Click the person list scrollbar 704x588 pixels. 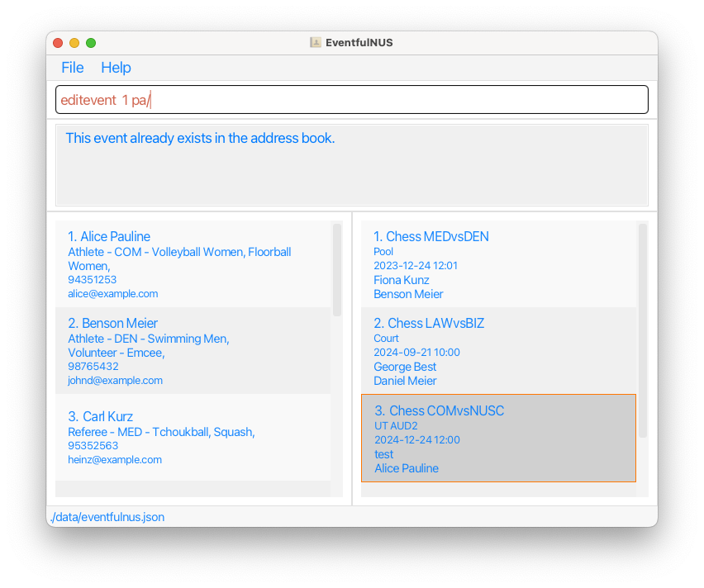[x=337, y=270]
